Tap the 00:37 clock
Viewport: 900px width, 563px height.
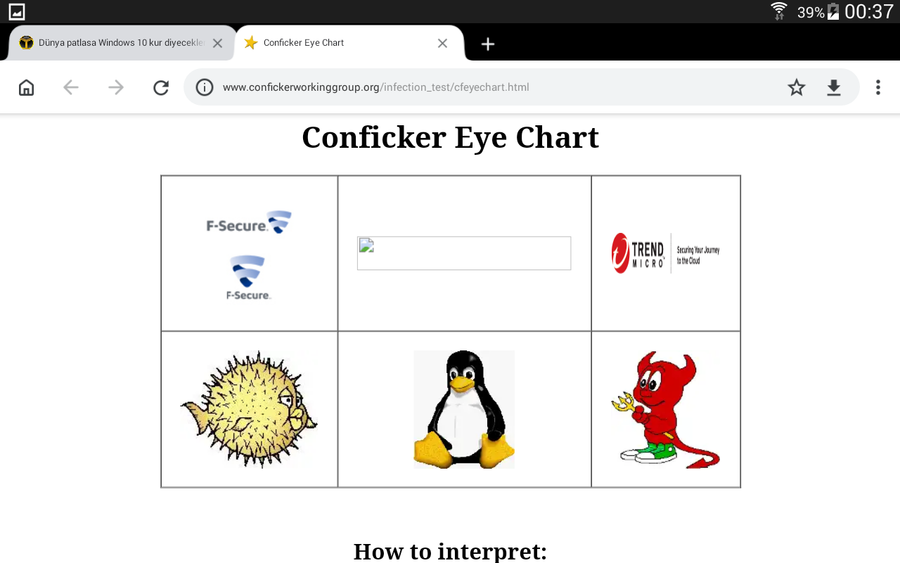click(x=868, y=11)
